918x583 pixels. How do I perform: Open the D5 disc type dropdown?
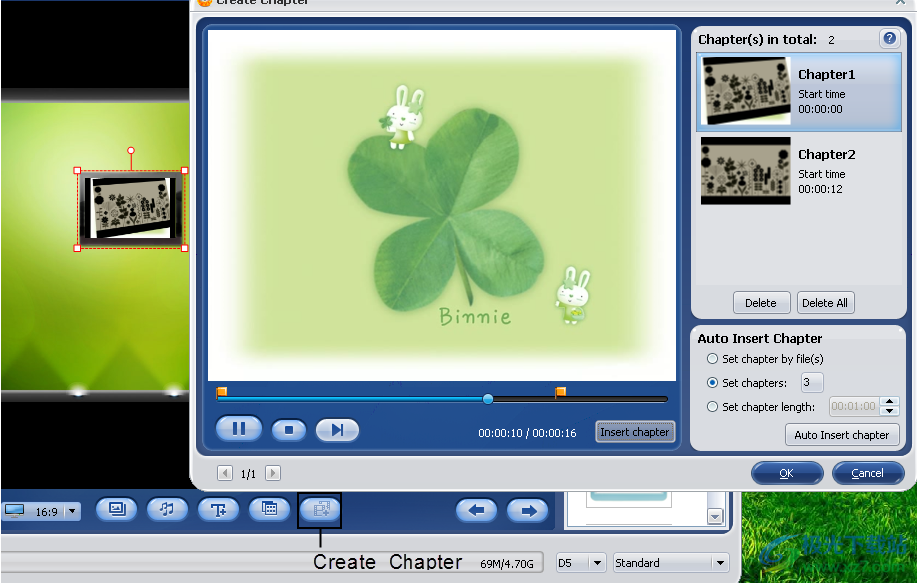click(x=597, y=563)
